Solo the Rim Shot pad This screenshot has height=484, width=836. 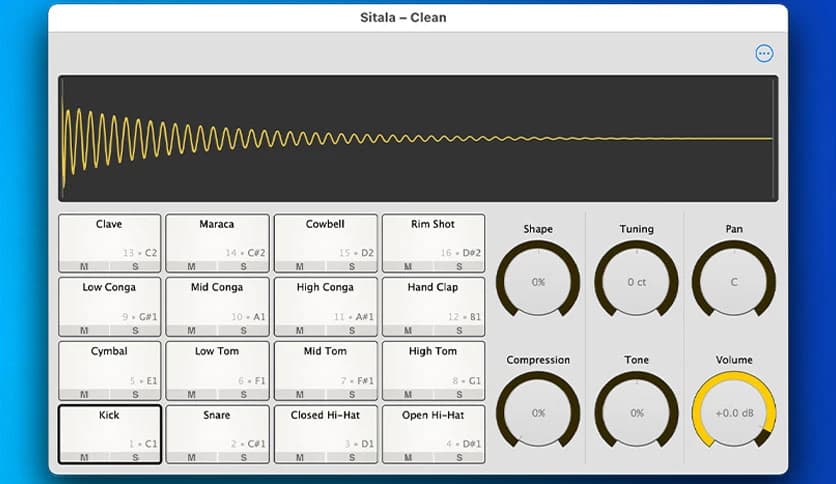click(x=459, y=267)
